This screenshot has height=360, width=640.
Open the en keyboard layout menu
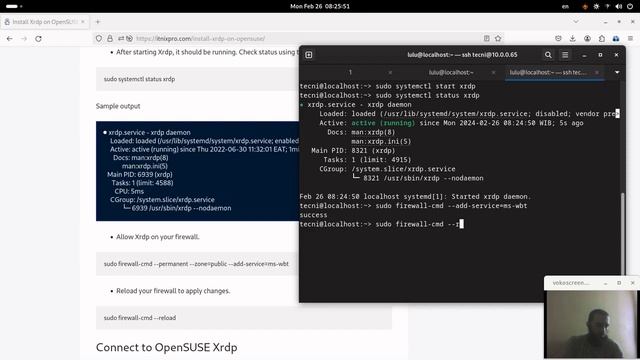point(565,6)
